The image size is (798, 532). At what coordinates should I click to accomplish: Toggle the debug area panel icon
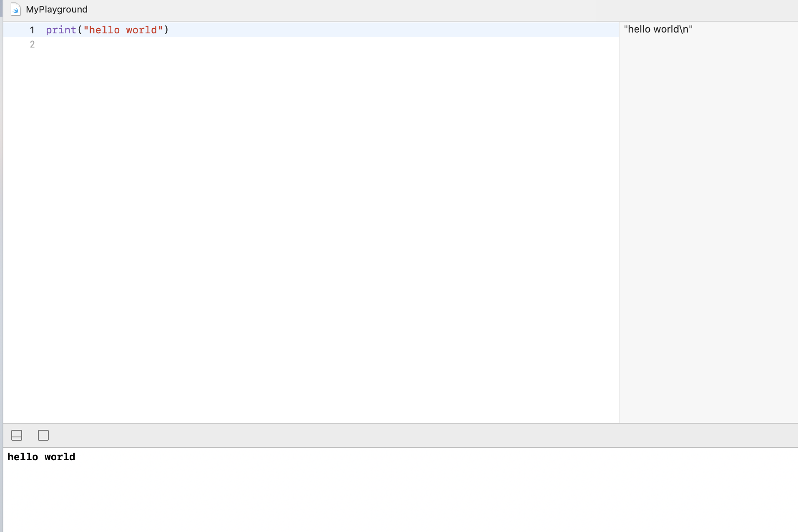17,435
